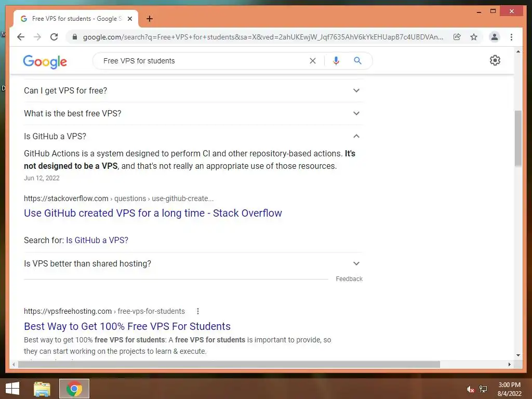Open Google quick settings gear
532x399 pixels.
(495, 60)
